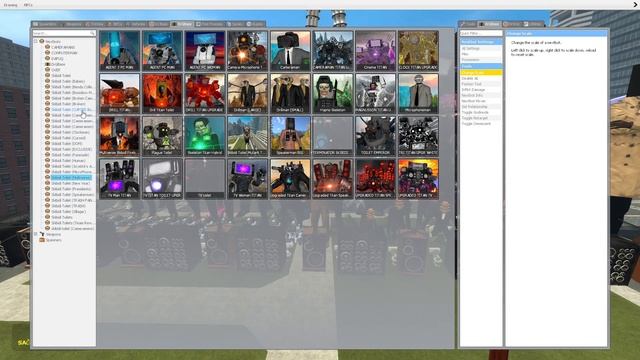Collapse the Tools category header
The image size is (640, 360).
pos(481,66)
